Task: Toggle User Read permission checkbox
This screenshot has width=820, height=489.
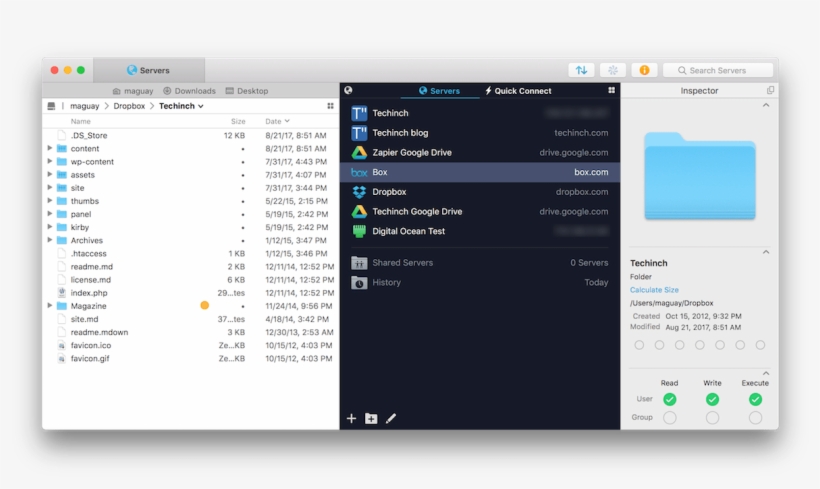Action: [669, 400]
